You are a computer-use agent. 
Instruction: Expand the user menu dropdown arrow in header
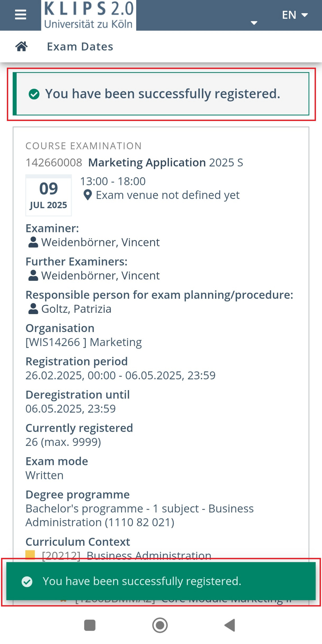point(254,23)
